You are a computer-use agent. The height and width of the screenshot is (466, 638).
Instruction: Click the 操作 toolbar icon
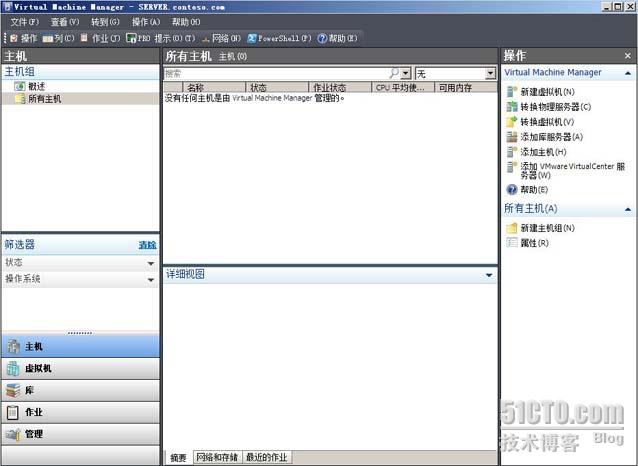coord(14,38)
